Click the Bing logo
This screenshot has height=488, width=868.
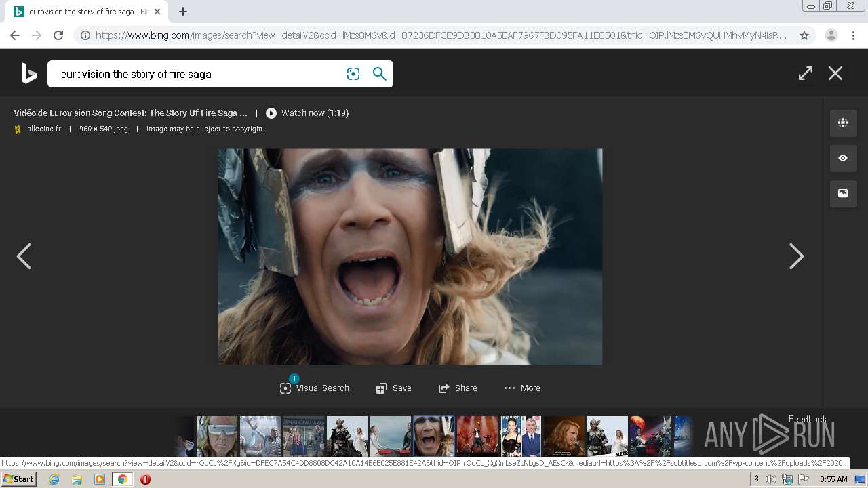(x=28, y=73)
